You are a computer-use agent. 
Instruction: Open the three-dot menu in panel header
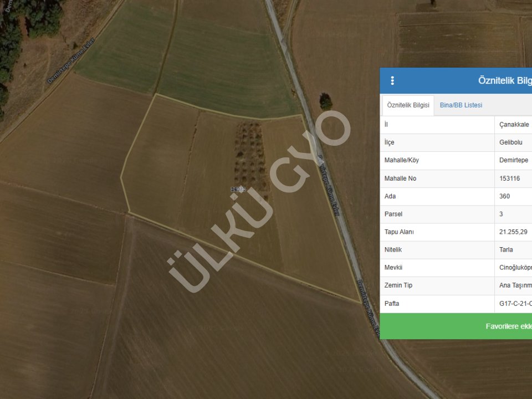[392, 81]
